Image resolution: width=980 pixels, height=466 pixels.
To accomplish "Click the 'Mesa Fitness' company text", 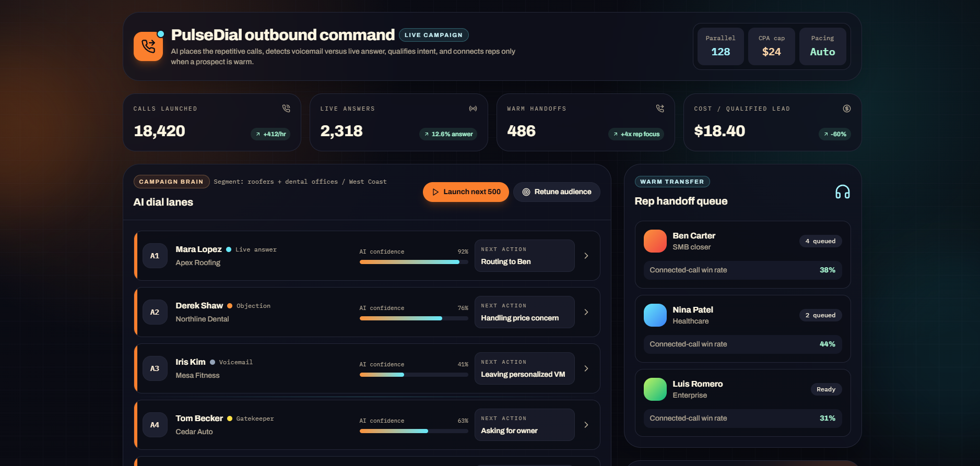I will [197, 376].
